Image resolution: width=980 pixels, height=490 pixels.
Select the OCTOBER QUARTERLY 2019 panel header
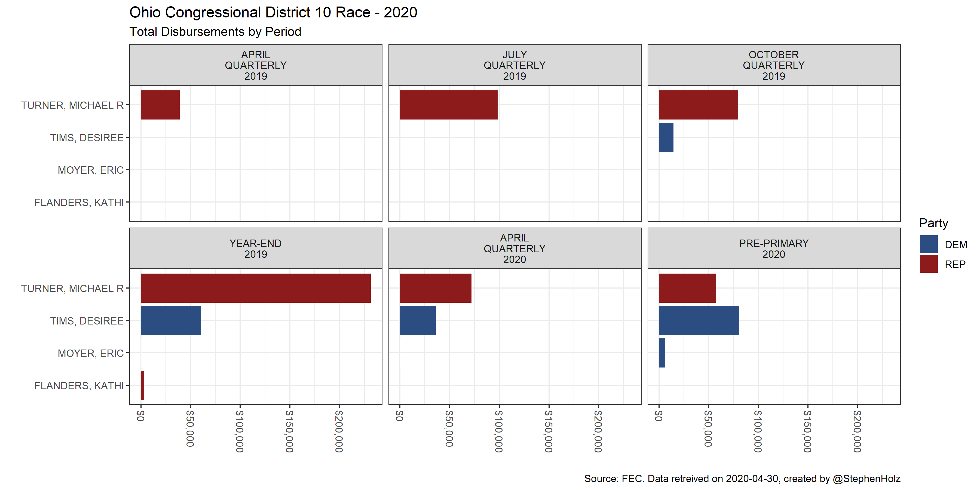[773, 65]
